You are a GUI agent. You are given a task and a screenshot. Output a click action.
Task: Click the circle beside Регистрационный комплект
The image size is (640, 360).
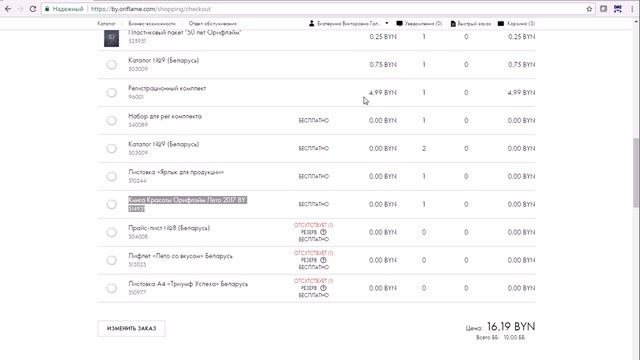tap(111, 93)
